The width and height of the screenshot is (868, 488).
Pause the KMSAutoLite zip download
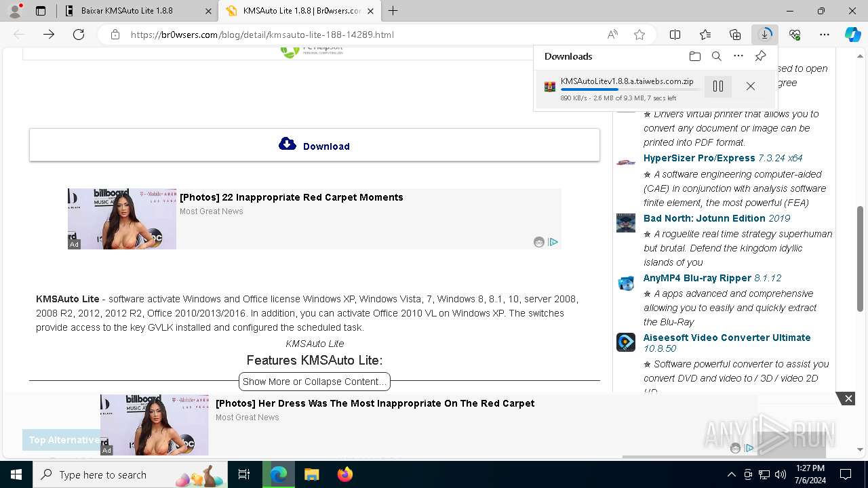[x=718, y=86]
